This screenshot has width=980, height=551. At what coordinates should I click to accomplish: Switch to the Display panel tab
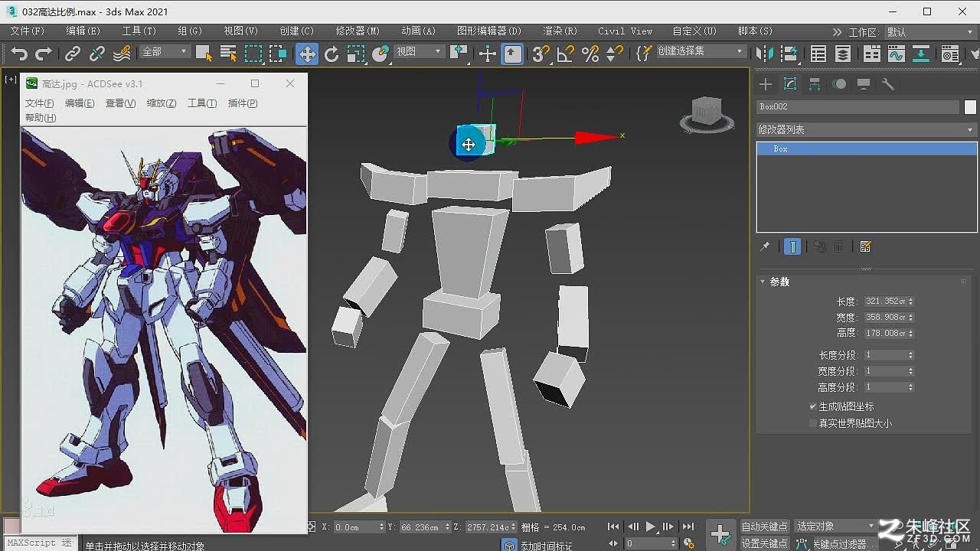pyautogui.click(x=864, y=84)
